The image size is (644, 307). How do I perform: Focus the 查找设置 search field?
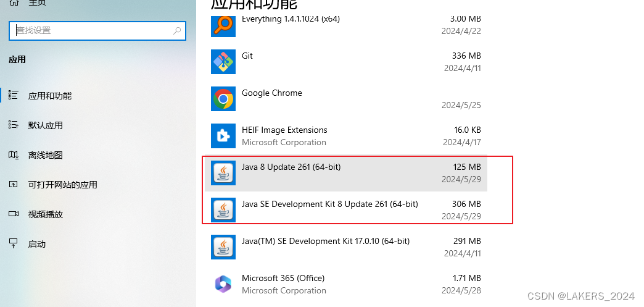coord(97,30)
